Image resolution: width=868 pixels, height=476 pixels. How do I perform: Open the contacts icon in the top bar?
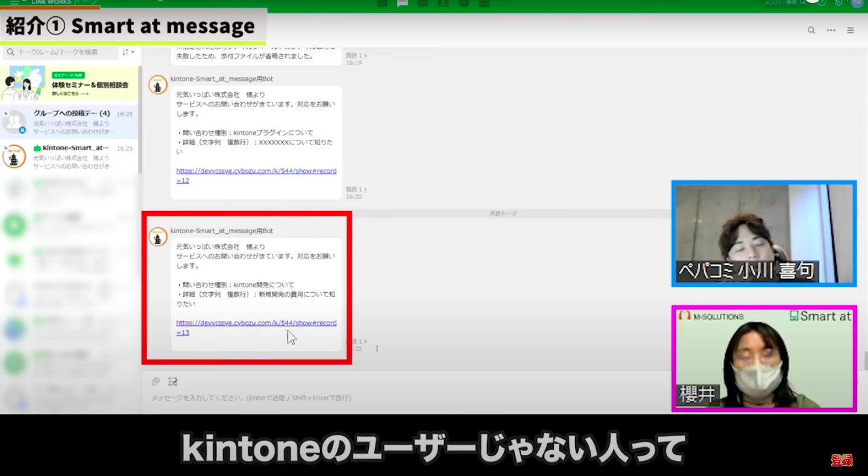(444, 3)
